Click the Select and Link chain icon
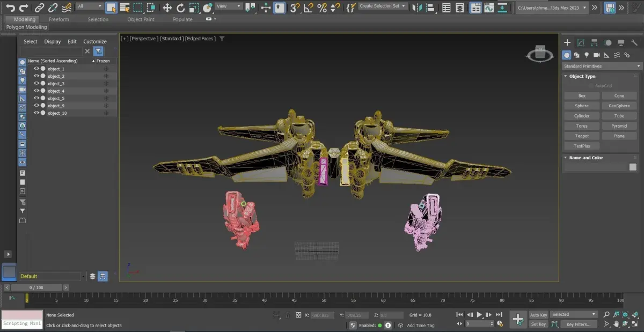This screenshot has height=332, width=644. tap(39, 8)
